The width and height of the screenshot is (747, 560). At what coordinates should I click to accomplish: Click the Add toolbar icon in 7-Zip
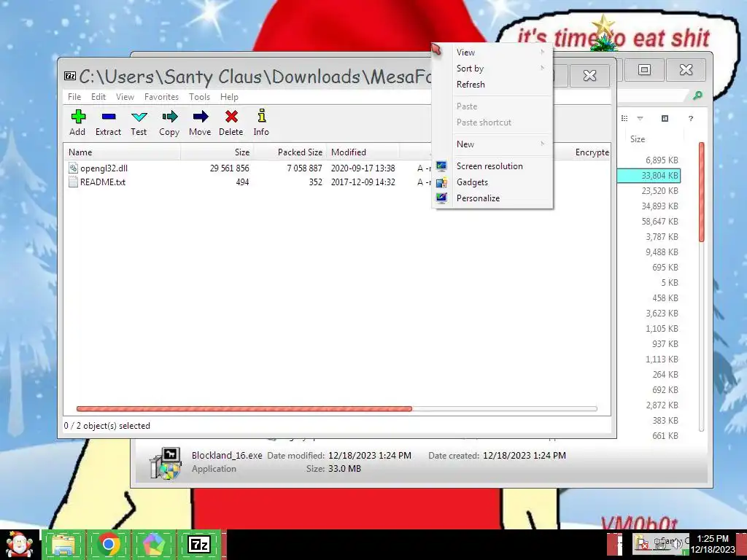(78, 117)
